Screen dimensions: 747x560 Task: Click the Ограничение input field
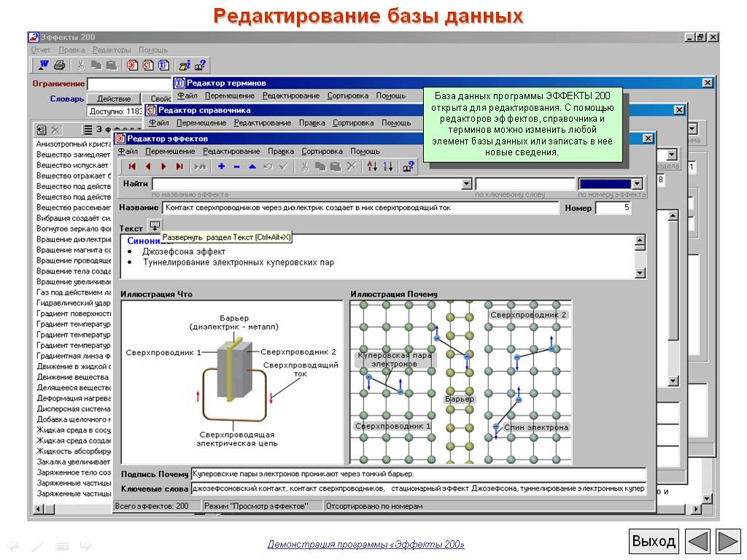click(x=130, y=84)
